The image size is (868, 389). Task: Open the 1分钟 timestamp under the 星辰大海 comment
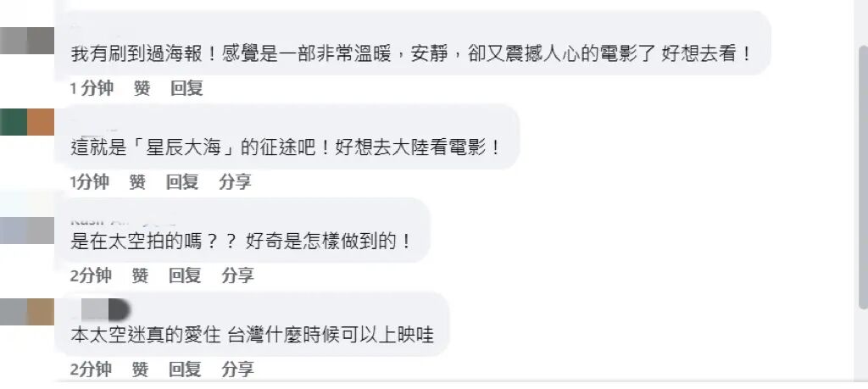tap(90, 181)
